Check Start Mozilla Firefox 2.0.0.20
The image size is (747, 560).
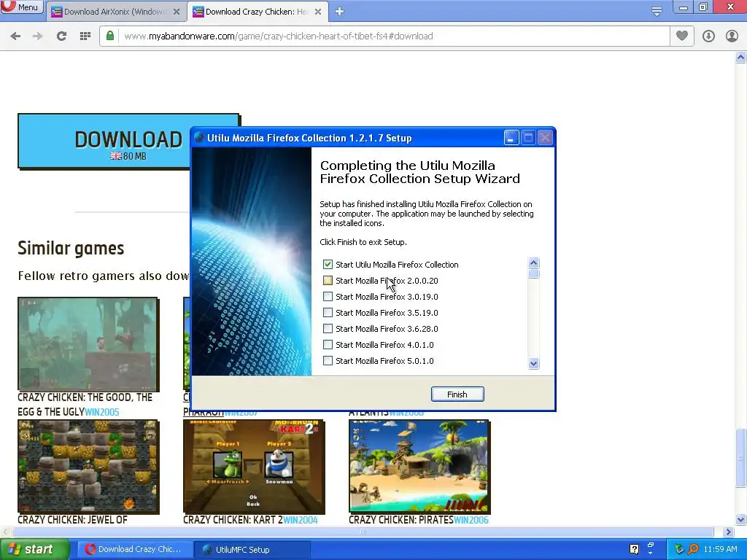(x=328, y=281)
